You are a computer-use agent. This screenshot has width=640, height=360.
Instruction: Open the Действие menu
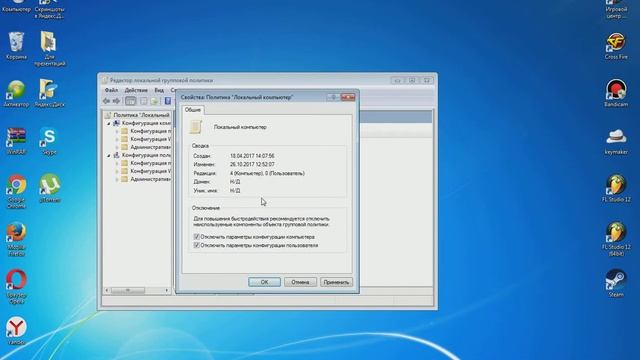(x=136, y=90)
